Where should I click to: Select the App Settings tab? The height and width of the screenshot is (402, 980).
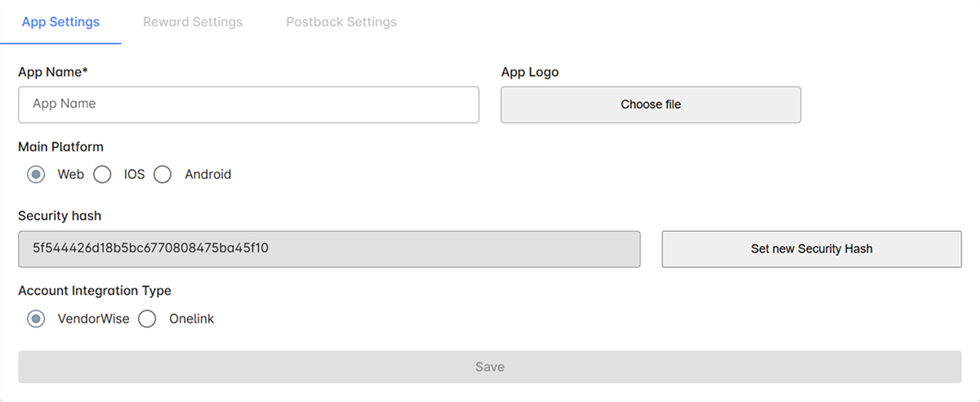pyautogui.click(x=60, y=22)
